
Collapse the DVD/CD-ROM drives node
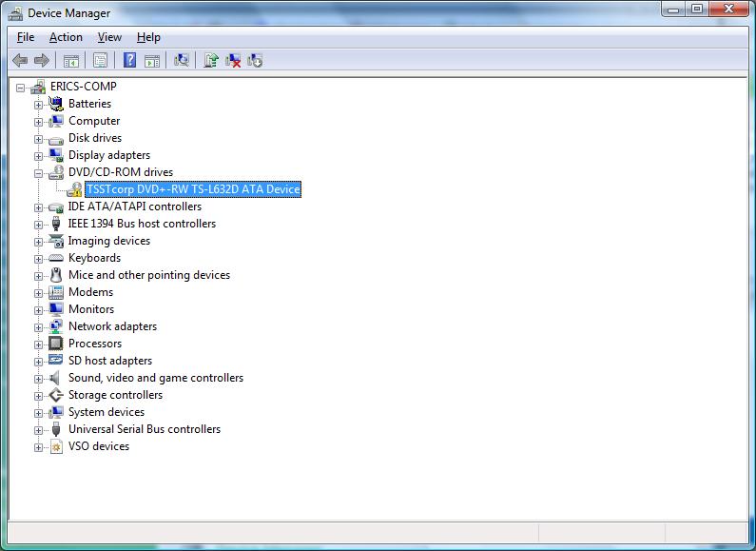pyautogui.click(x=38, y=173)
